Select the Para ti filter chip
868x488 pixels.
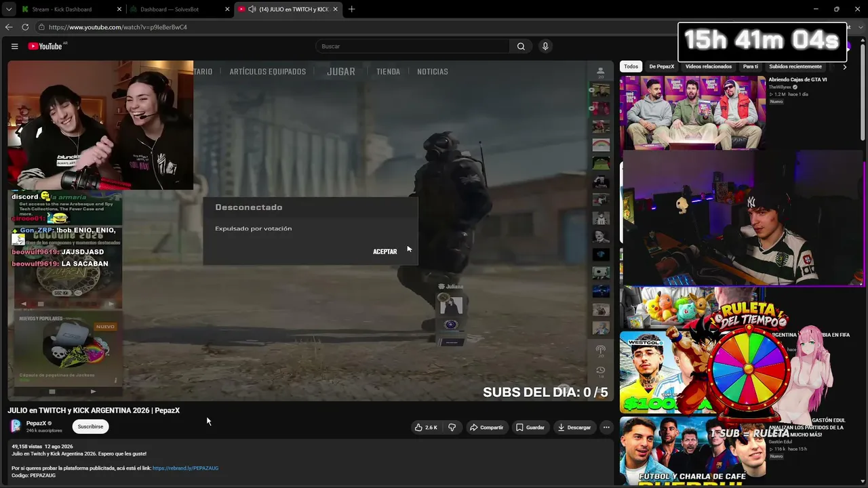[x=750, y=66]
